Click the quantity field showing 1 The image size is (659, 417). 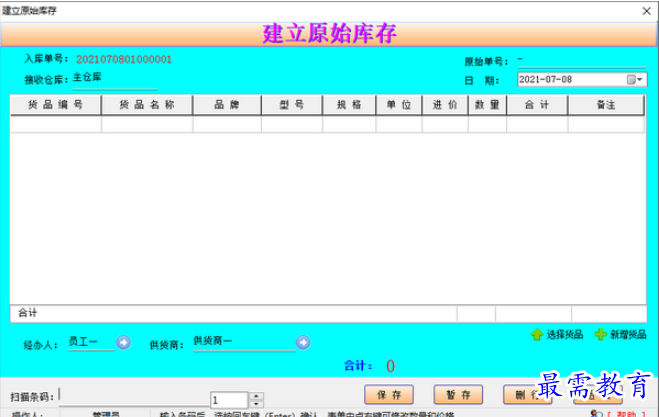[x=229, y=400]
